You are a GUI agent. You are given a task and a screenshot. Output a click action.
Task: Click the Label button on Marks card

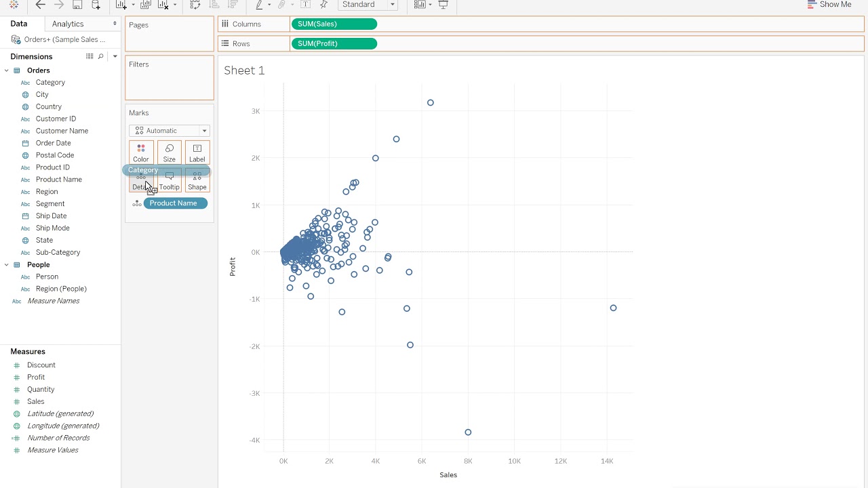(x=197, y=152)
